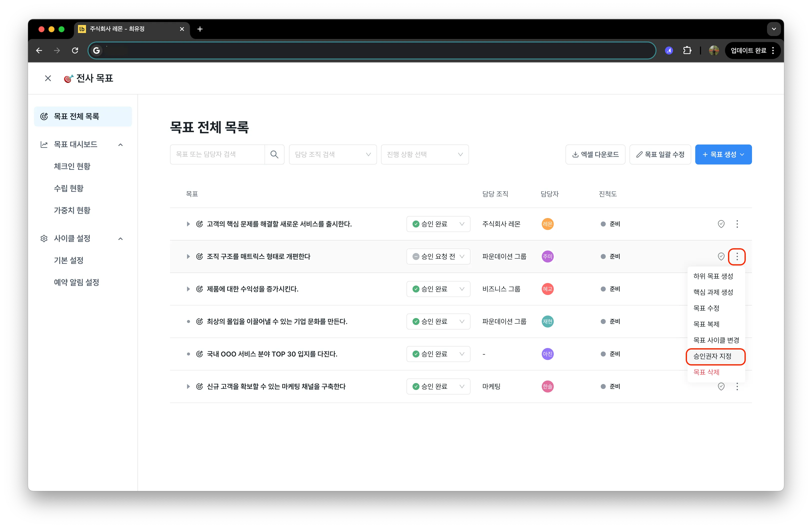Expand the 고객의 핵심 문제를 해결할 goal row
The height and width of the screenshot is (528, 812).
(x=188, y=224)
